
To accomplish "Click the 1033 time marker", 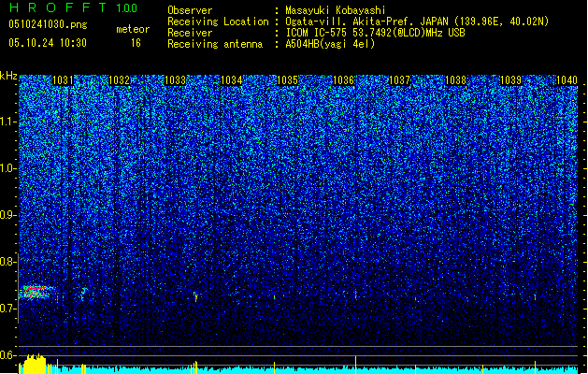I will [x=175, y=80].
